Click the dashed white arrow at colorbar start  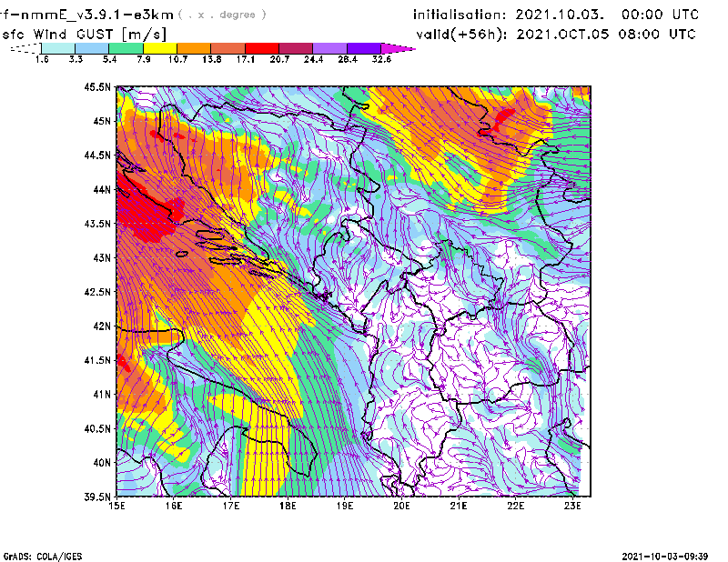(x=24, y=48)
